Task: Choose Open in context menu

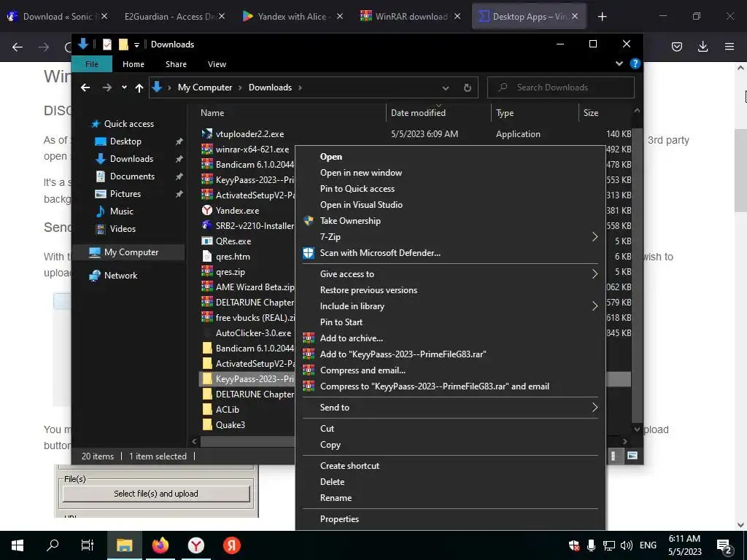Action: tap(330, 157)
